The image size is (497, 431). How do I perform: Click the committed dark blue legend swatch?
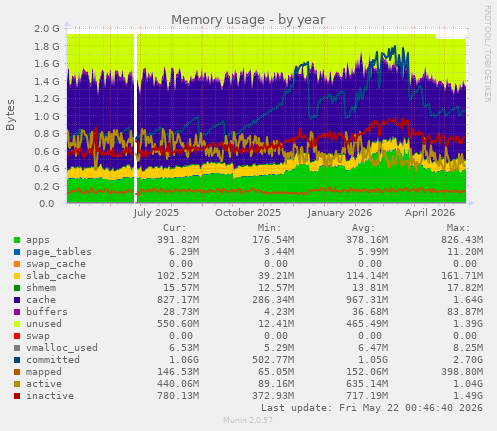click(17, 360)
